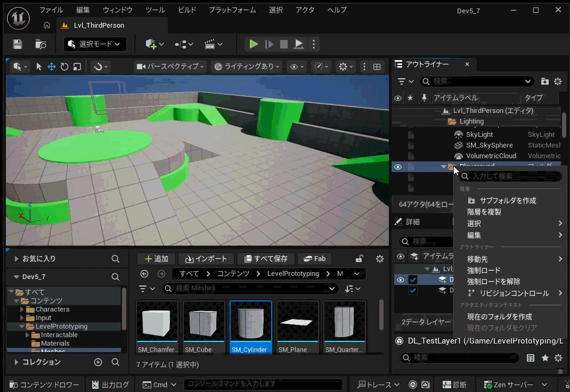Screen dimensions: 570x392
Task: Click the stop simulation square button
Action: 284,44
